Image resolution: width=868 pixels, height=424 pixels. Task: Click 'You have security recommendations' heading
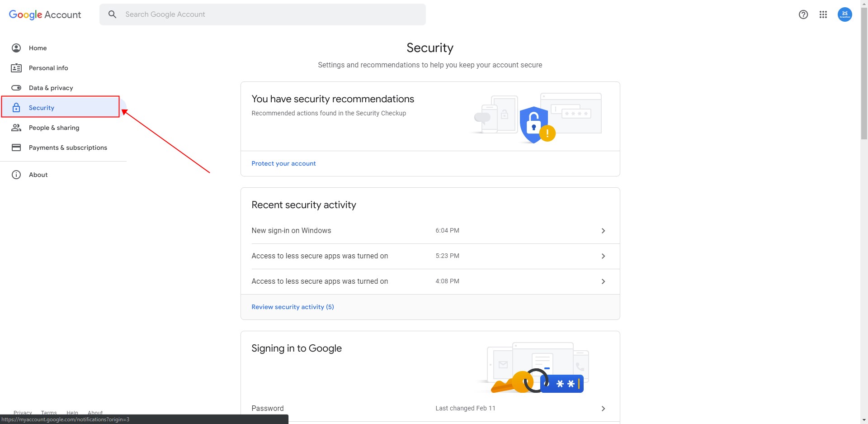tap(333, 99)
